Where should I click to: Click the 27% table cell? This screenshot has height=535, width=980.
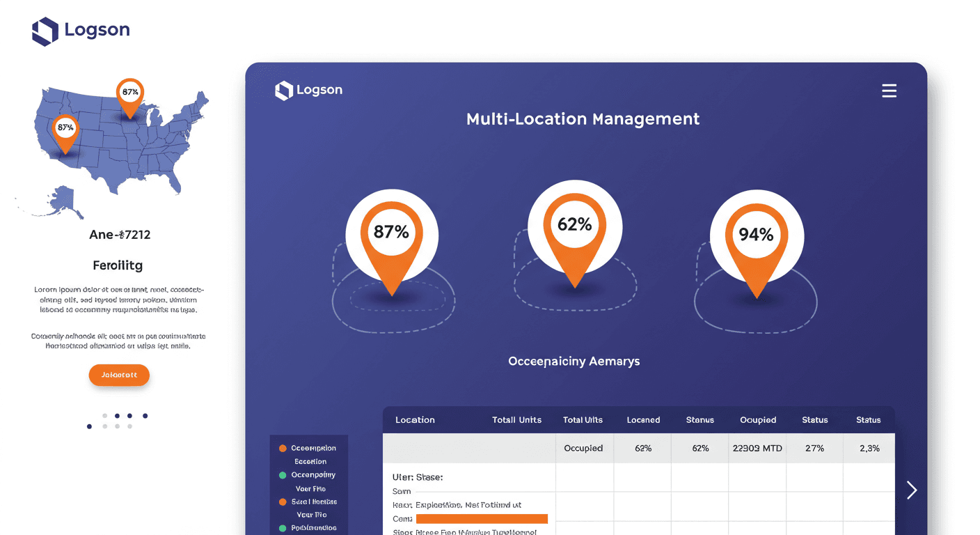tap(814, 448)
